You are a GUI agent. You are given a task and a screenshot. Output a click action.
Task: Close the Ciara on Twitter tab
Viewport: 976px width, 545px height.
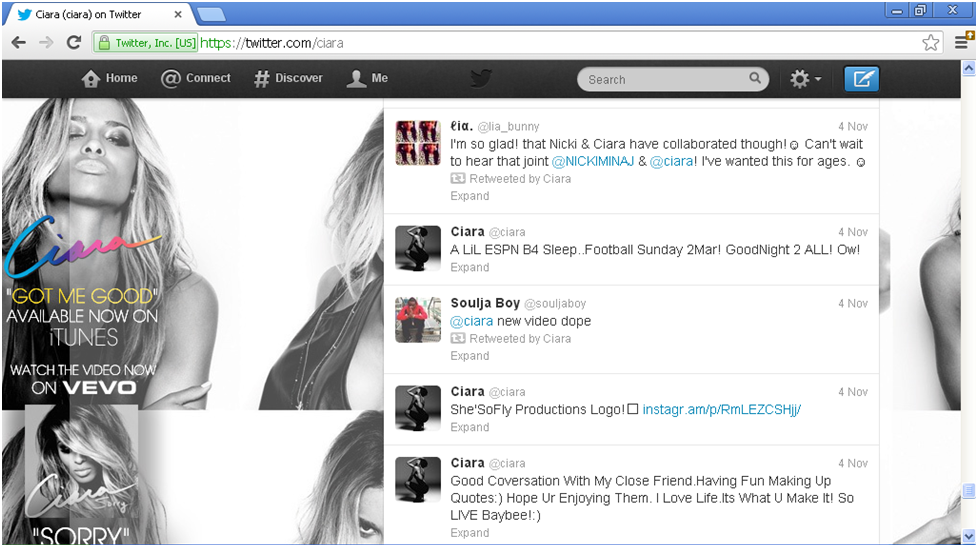click(x=178, y=14)
